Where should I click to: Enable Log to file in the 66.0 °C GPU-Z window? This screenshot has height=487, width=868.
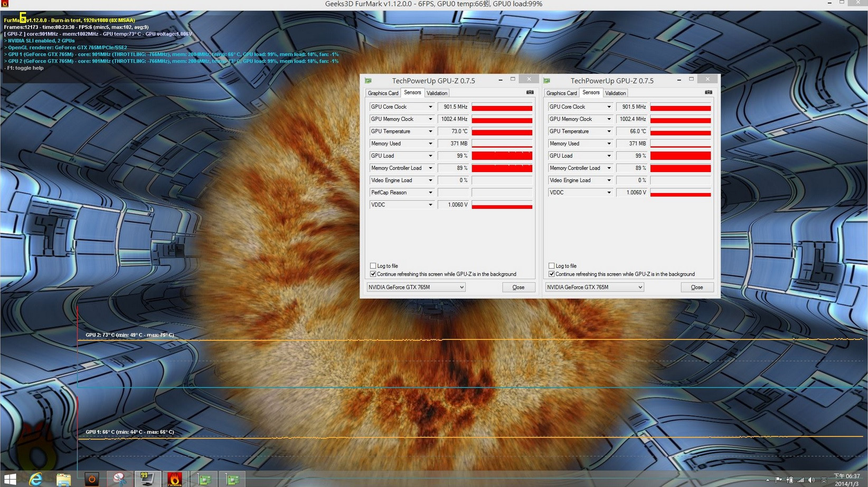[552, 266]
